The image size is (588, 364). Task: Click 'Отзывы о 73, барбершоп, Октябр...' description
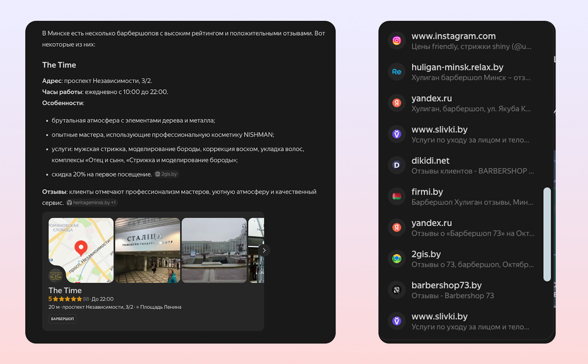[x=473, y=264]
